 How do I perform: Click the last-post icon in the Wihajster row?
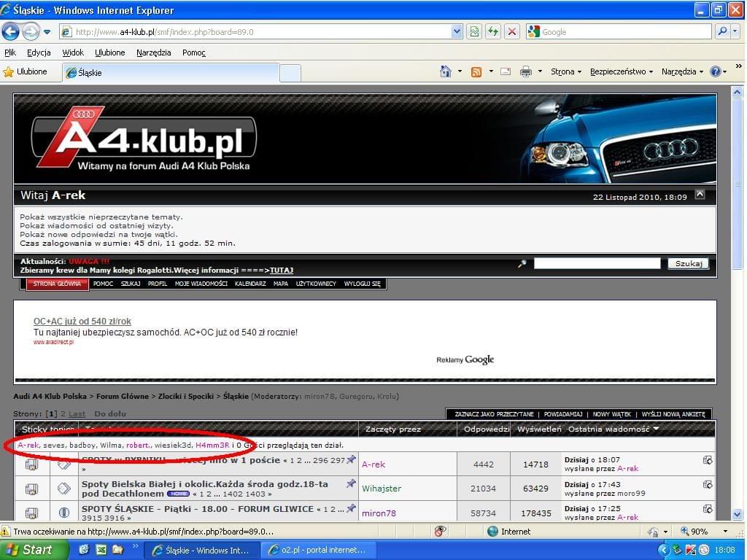coord(708,485)
